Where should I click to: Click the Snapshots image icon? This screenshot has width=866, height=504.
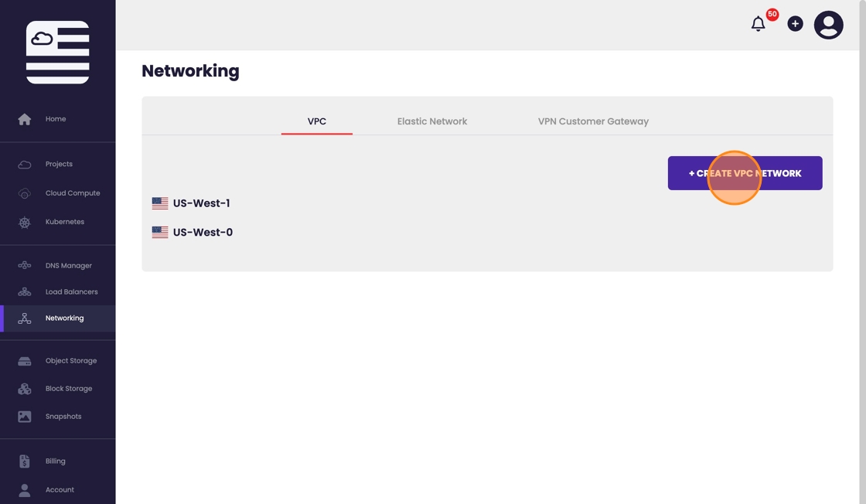coord(25,417)
